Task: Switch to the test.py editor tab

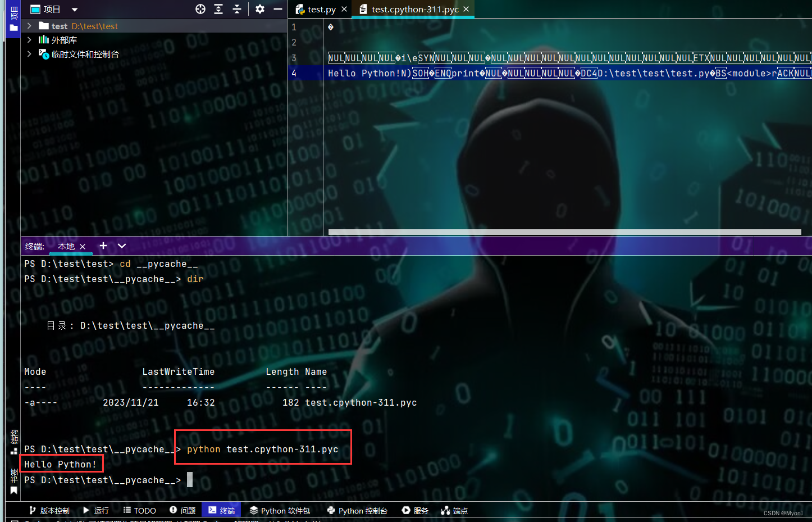Action: coord(320,9)
